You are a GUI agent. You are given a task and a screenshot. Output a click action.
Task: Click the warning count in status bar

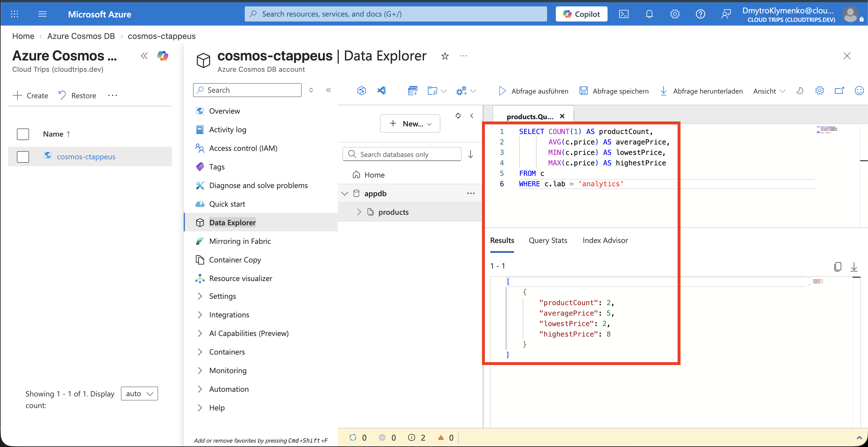[445, 438]
